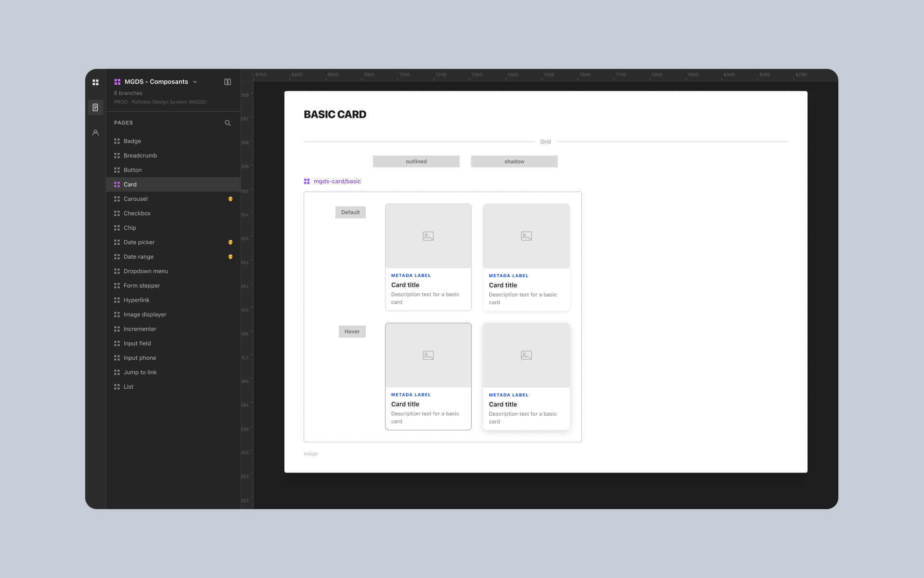Click the yellow status badge on Carousel
The height and width of the screenshot is (578, 924).
231,199
